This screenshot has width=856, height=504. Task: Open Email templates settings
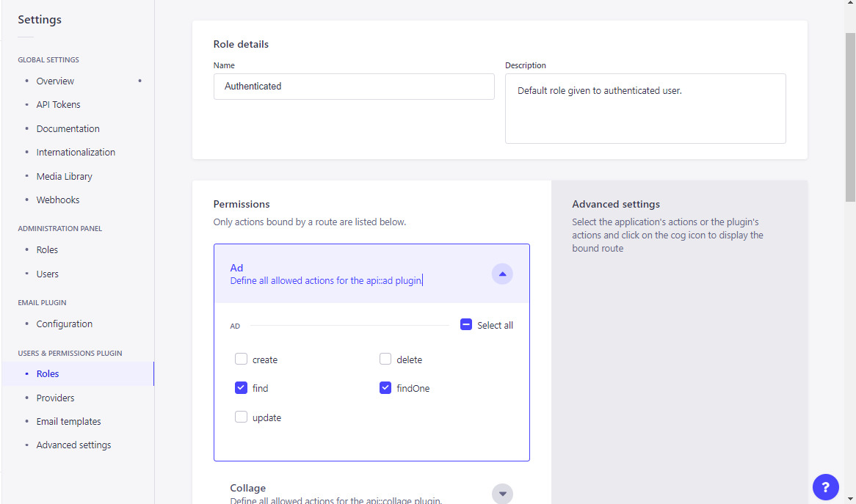(x=68, y=421)
